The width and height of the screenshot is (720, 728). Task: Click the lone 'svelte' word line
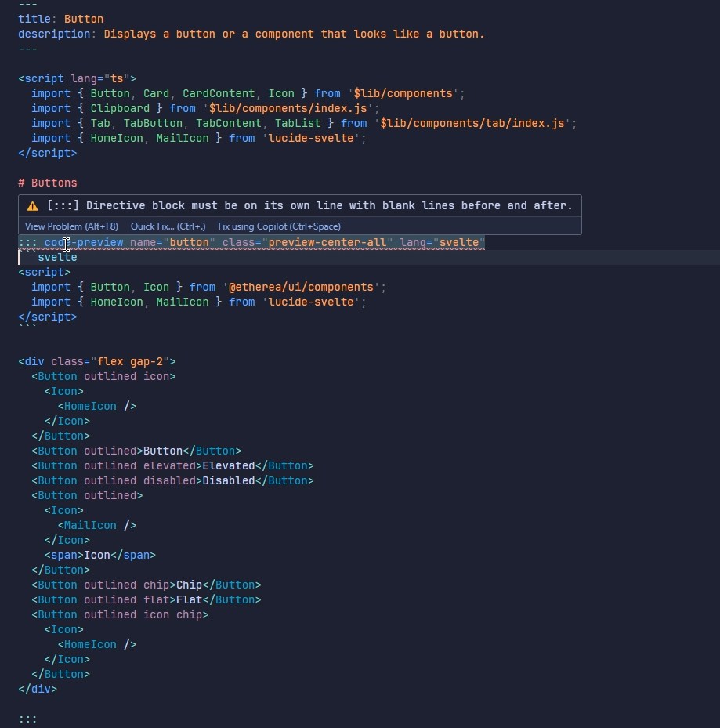pos(57,257)
